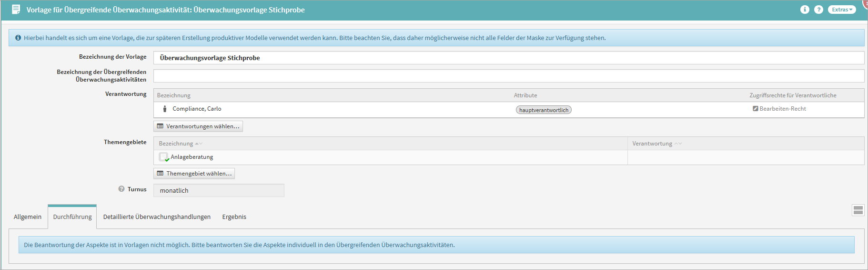
Task: Click the person icon beside Compliance, Carlo
Action: pos(165,109)
